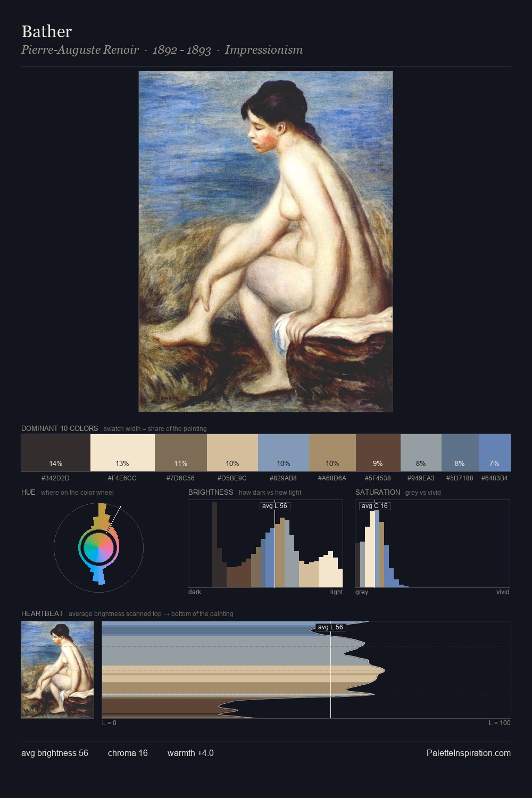Select the #5F4538 dark brown swatch
Screen dimensions: 532x798
tap(378, 453)
